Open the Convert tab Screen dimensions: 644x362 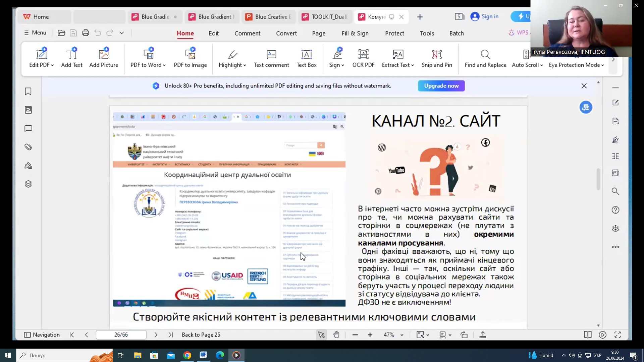pyautogui.click(x=286, y=33)
